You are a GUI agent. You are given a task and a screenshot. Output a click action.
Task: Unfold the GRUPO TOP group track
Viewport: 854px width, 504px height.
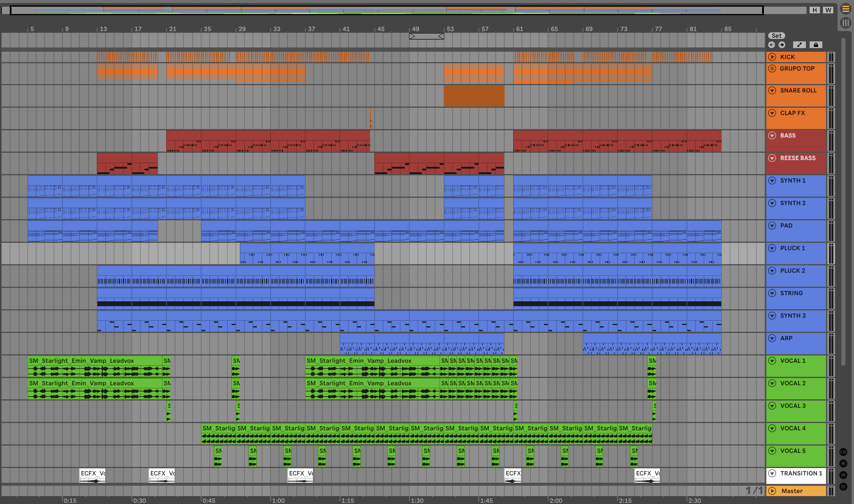pyautogui.click(x=772, y=68)
